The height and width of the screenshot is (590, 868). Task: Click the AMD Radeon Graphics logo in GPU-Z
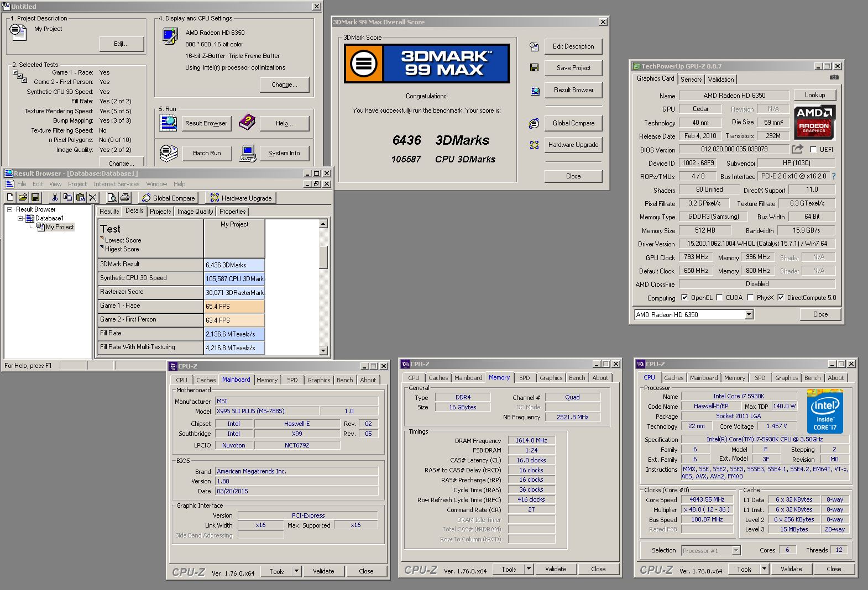(814, 122)
